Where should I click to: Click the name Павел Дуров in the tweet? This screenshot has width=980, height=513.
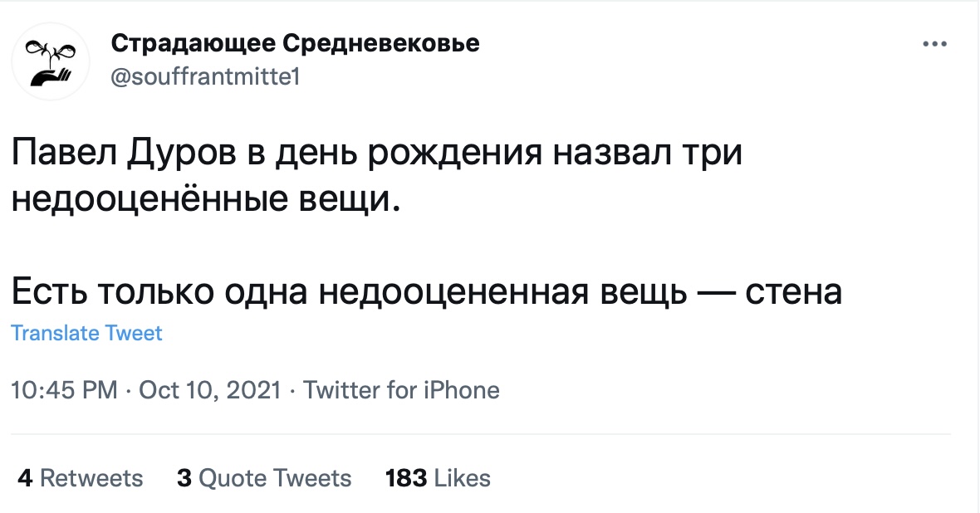[124, 153]
